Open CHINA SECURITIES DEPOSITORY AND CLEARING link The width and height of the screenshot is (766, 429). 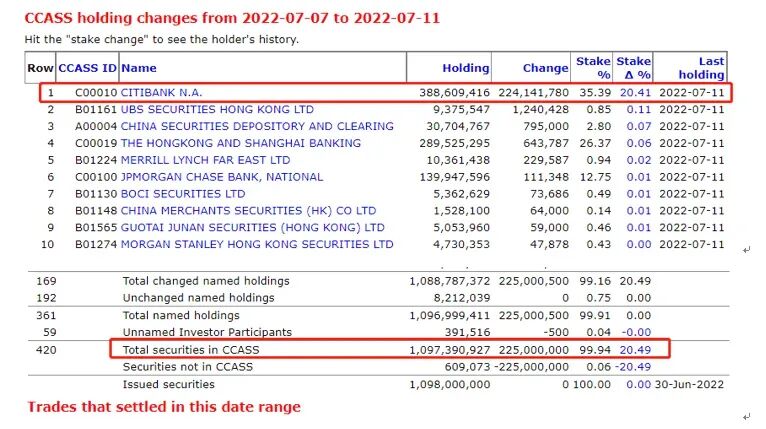[257, 126]
